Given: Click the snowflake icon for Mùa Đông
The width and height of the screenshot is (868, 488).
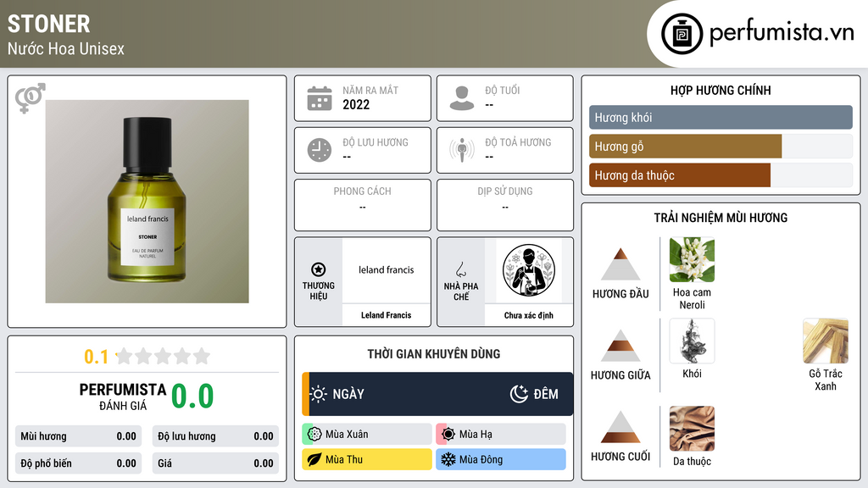Looking at the screenshot, I should click(x=448, y=459).
